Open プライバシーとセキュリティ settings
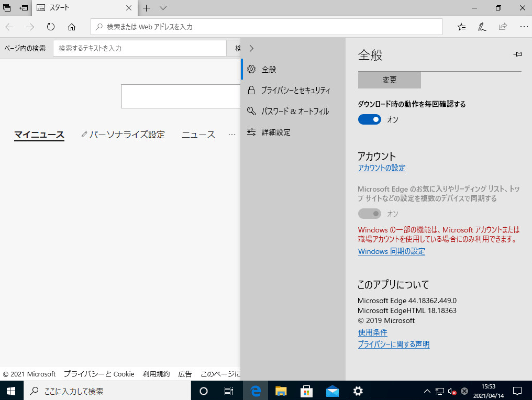Image resolution: width=532 pixels, height=400 pixels. pos(293,90)
